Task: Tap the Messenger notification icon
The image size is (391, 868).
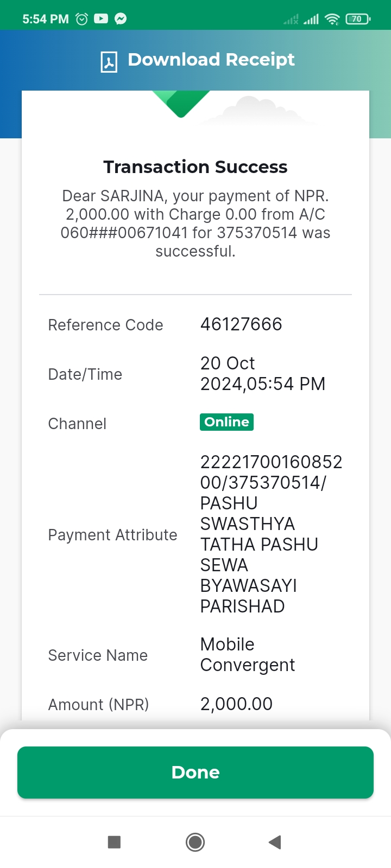Action: pos(121,19)
